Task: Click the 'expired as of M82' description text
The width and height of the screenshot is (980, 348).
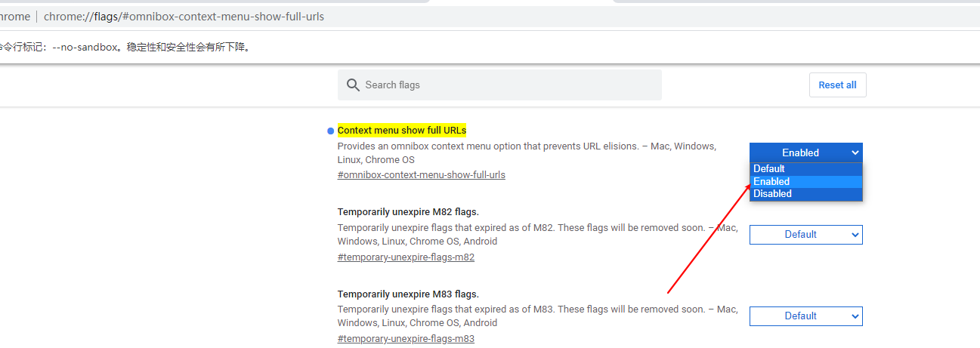Action: pyautogui.click(x=538, y=235)
